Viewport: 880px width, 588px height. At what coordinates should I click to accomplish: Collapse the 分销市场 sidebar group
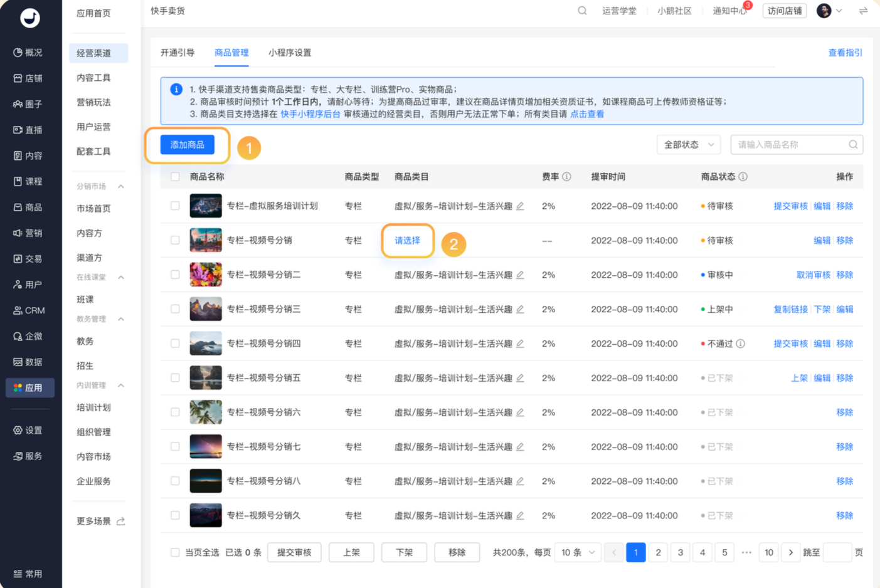[x=121, y=186]
